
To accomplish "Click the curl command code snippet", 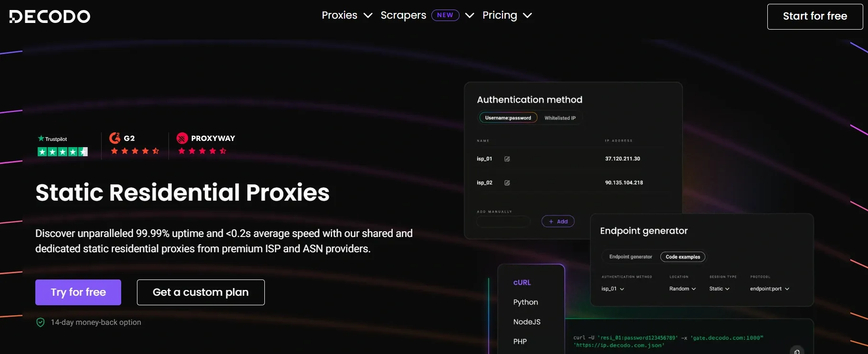I will [x=668, y=342].
